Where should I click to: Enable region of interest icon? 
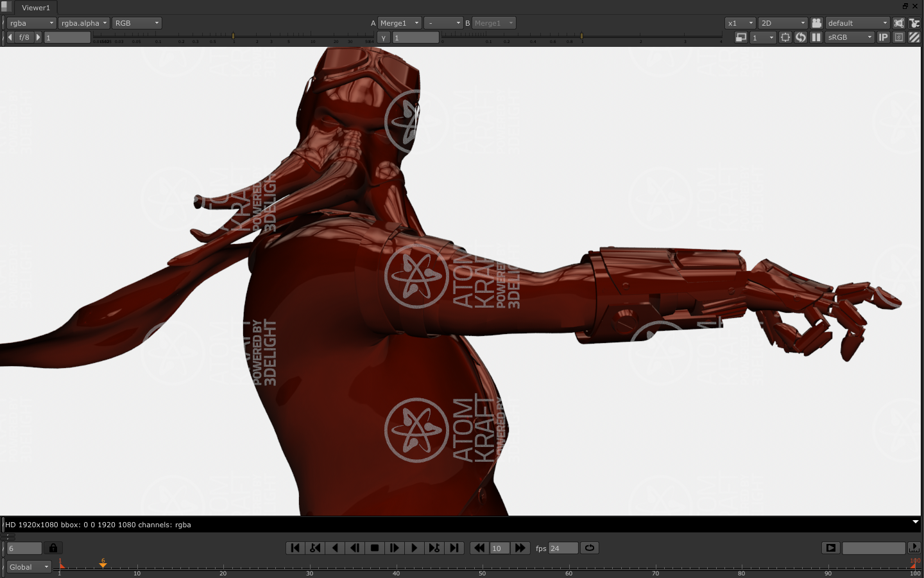785,37
